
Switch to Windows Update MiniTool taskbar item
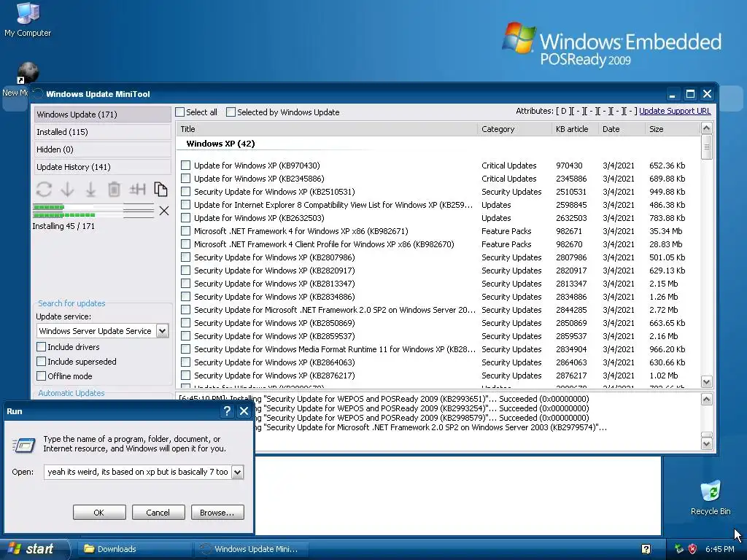pyautogui.click(x=251, y=549)
